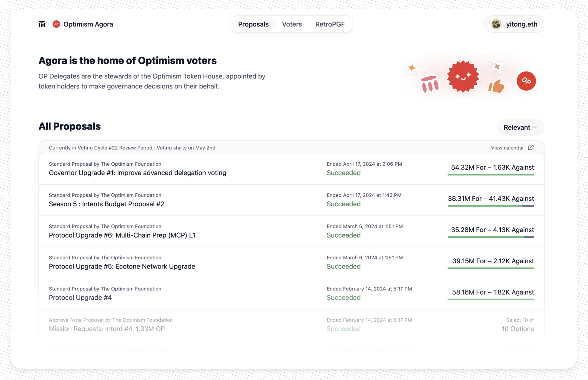Open Governor Upgrade #1 proposal
The width and height of the screenshot is (588, 380).
click(138, 173)
